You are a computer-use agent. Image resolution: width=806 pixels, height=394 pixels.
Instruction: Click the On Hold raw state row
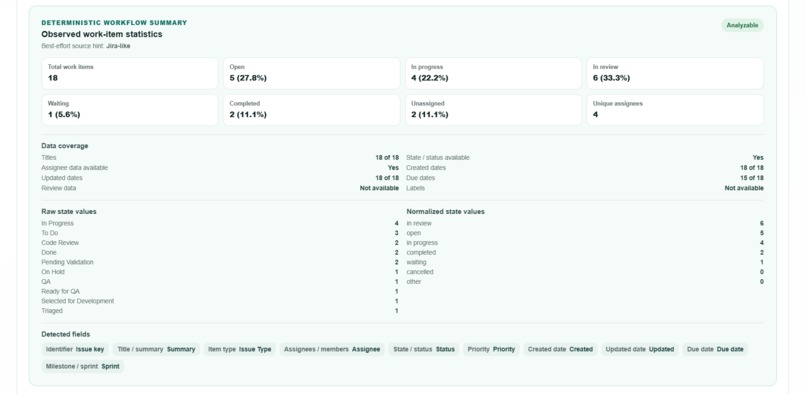pyautogui.click(x=220, y=272)
